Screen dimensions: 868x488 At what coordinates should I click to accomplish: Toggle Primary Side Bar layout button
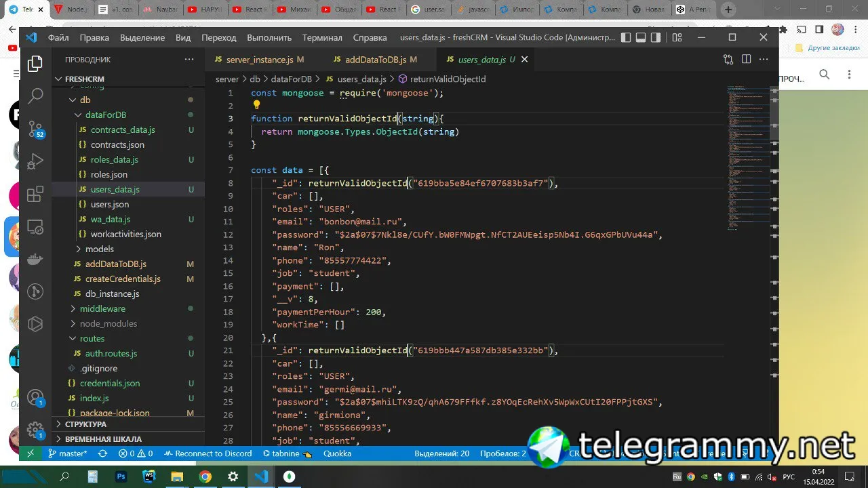tap(625, 38)
